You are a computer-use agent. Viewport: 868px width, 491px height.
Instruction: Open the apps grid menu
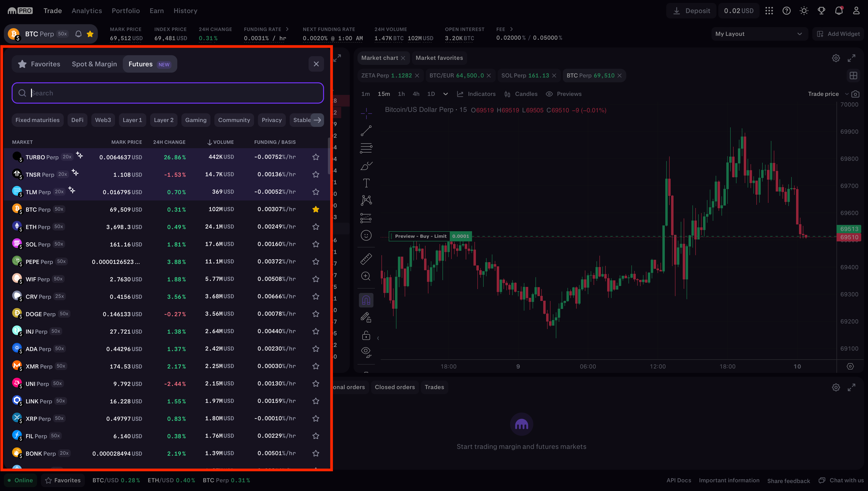(x=769, y=11)
